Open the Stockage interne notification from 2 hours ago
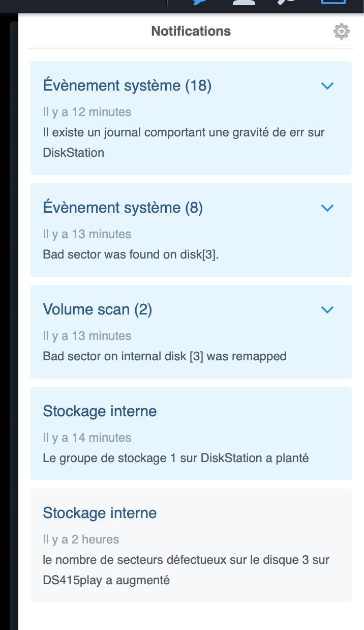364x630 pixels. (100, 513)
